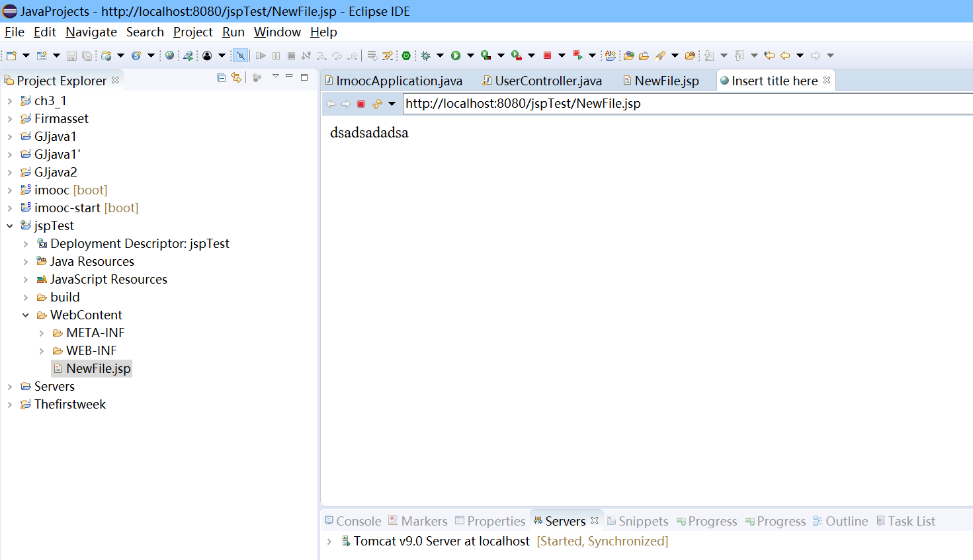Viewport: 973px width, 560px height.
Task: Collapse the WebContent folder
Action: (x=25, y=315)
